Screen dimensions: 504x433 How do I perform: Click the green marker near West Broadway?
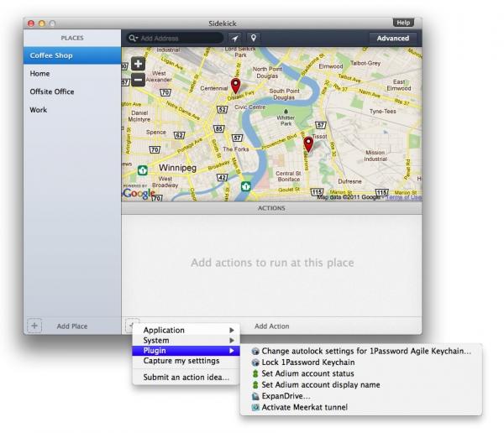pos(143,170)
